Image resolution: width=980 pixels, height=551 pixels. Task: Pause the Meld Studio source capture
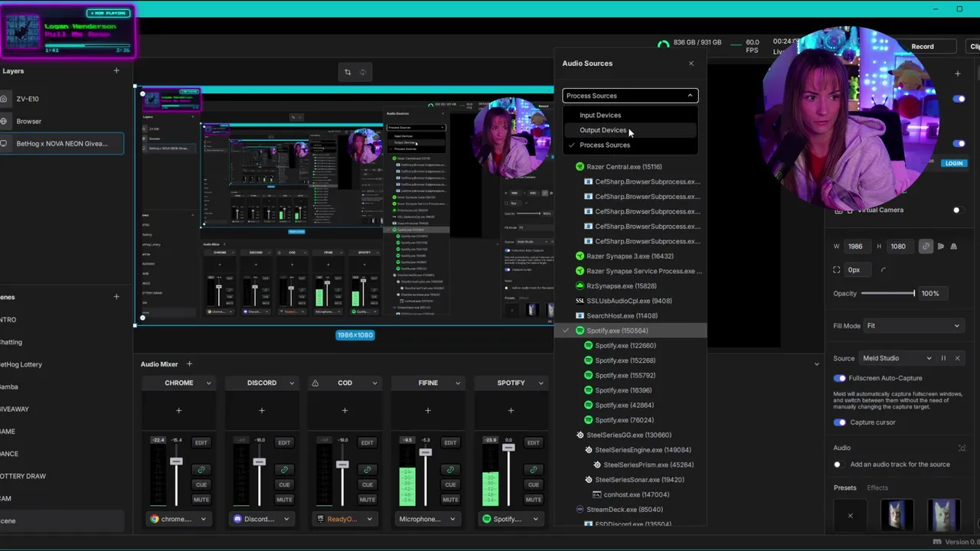coord(943,358)
